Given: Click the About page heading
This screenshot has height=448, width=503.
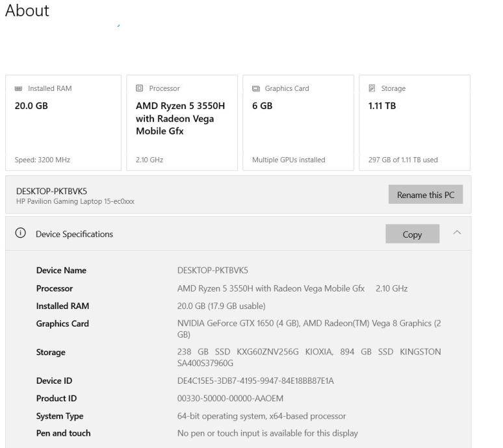Looking at the screenshot, I should (x=27, y=11).
